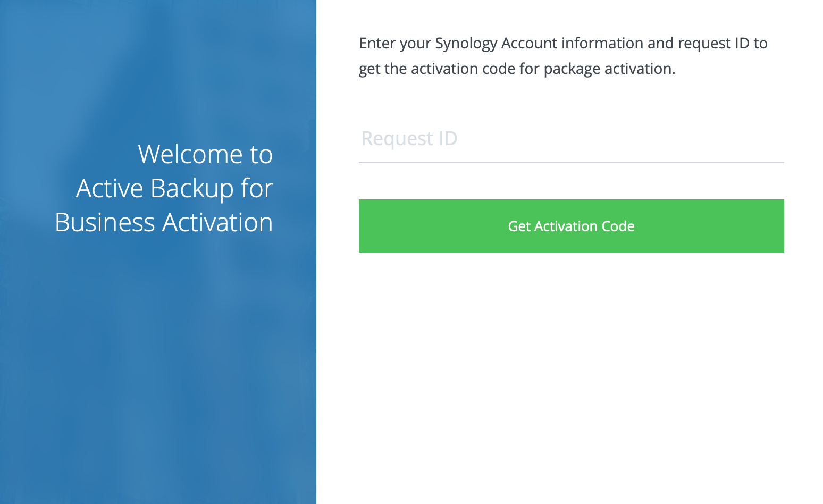Click the "Welcome to" heading line
The height and width of the screenshot is (504, 823).
point(205,154)
